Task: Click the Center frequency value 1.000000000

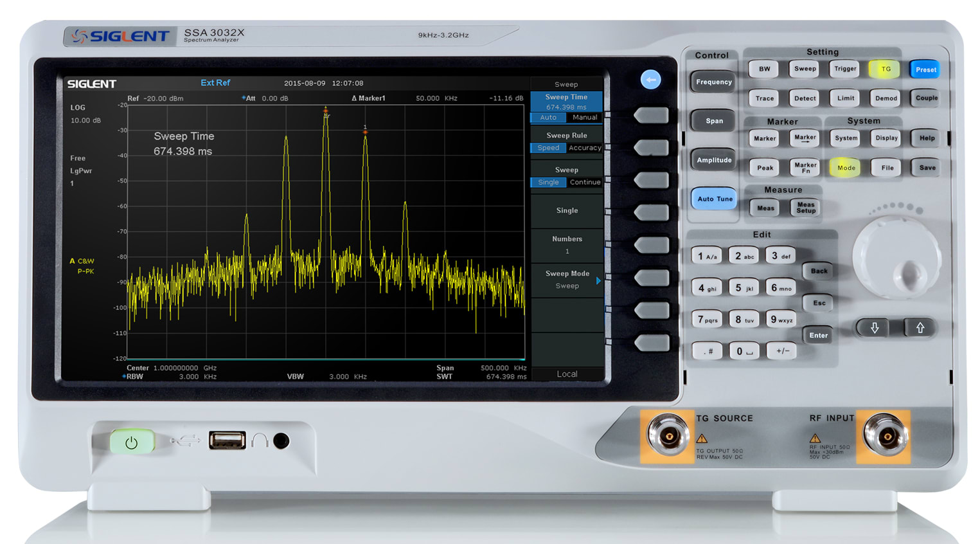Action: 175,368
